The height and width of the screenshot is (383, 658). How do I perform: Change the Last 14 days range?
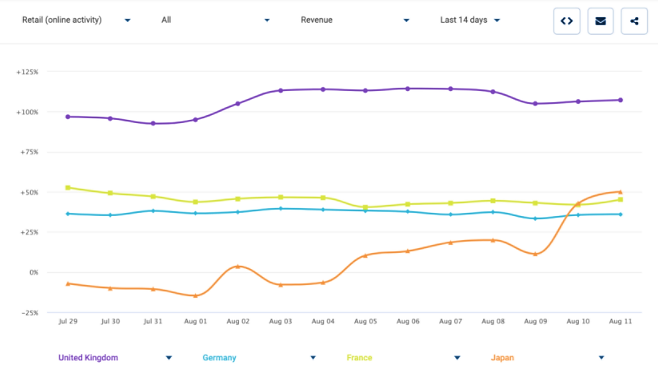[470, 20]
